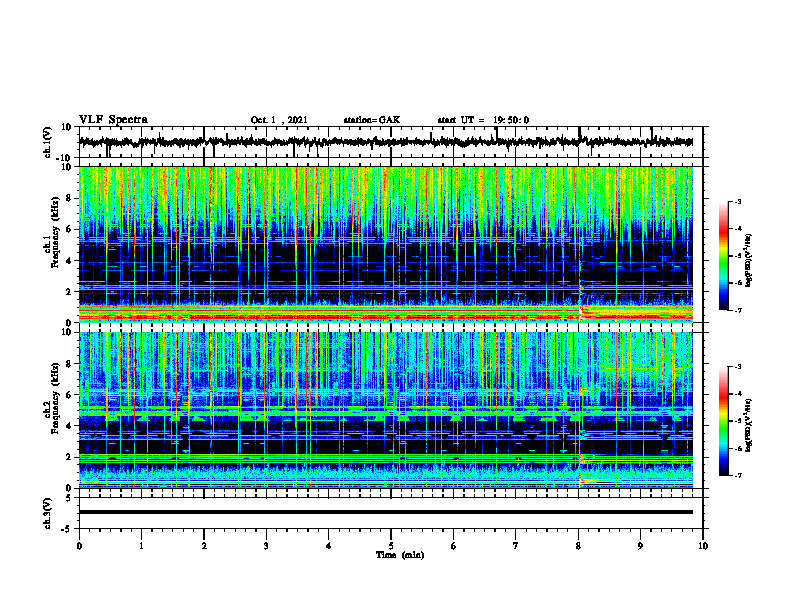Click the date text "Oct. 1 , 2021"
Screen dimensions: 792x612
[x=279, y=120]
